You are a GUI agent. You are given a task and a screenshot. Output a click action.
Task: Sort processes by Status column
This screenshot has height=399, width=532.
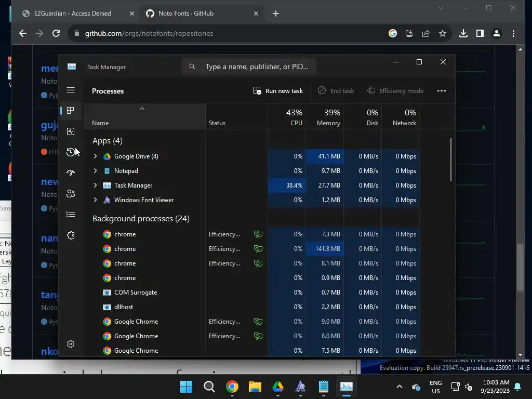(236, 116)
